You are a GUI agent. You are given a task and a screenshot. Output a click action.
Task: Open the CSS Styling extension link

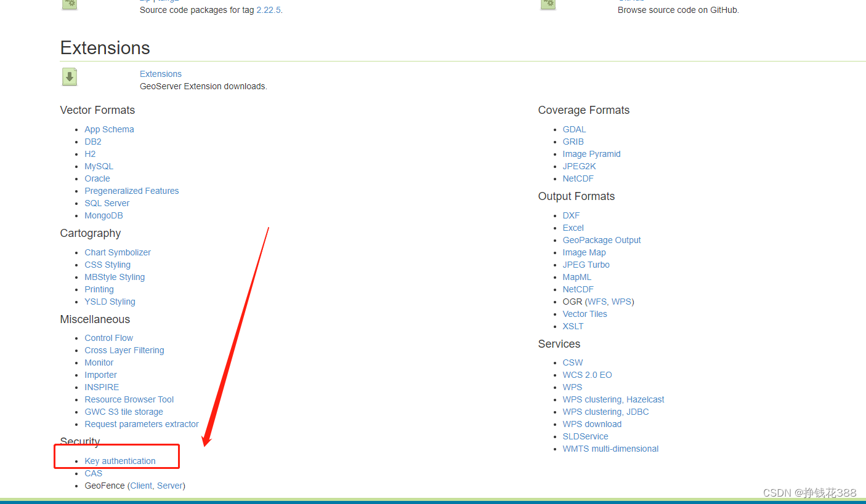click(x=108, y=265)
